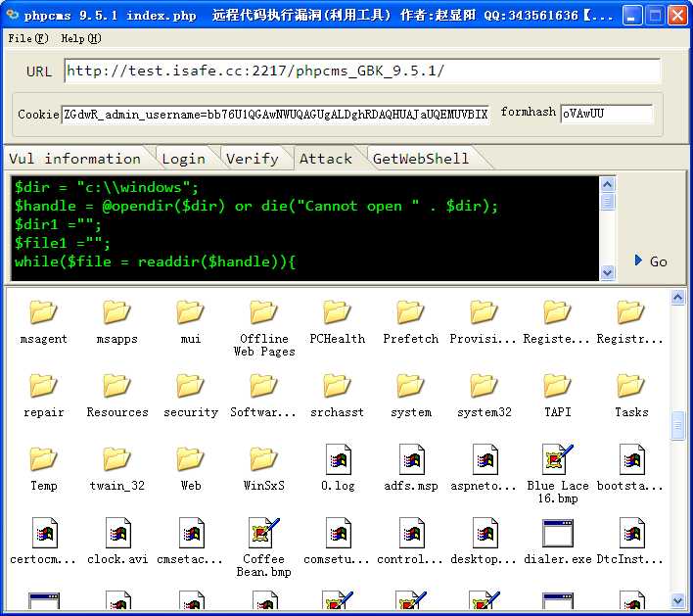
Task: Open the Registr... folder
Action: click(x=630, y=311)
